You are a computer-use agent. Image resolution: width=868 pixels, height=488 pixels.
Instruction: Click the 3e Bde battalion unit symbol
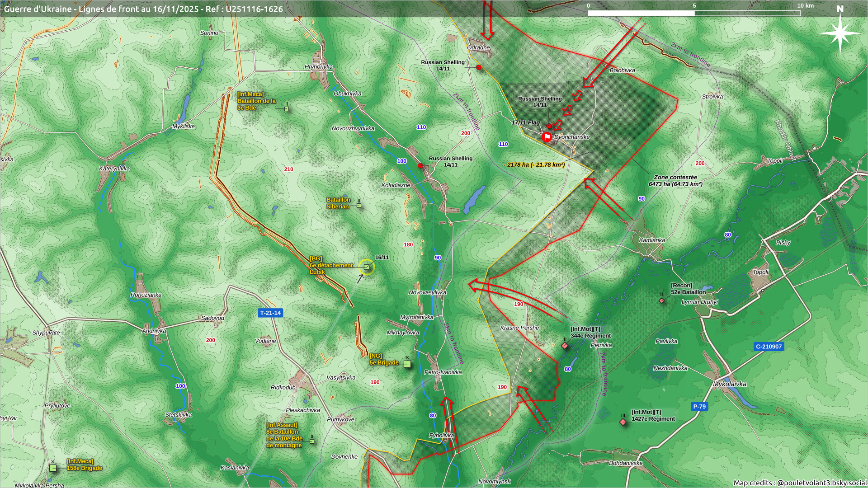point(287,108)
